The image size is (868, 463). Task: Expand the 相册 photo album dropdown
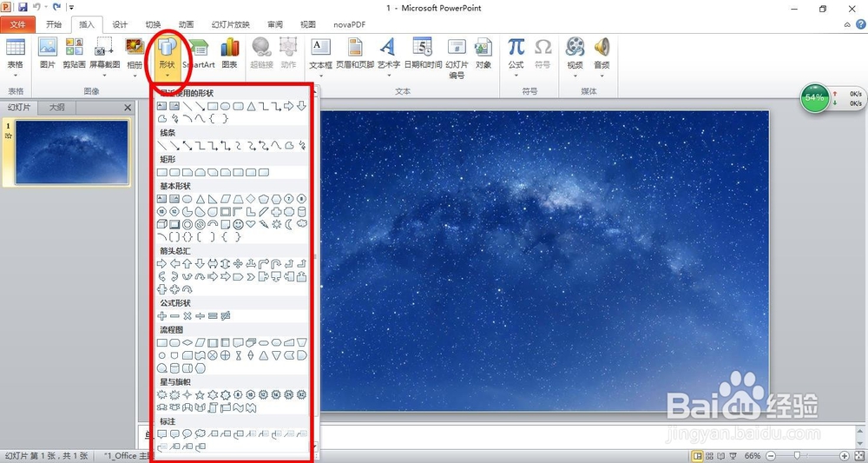(135, 76)
